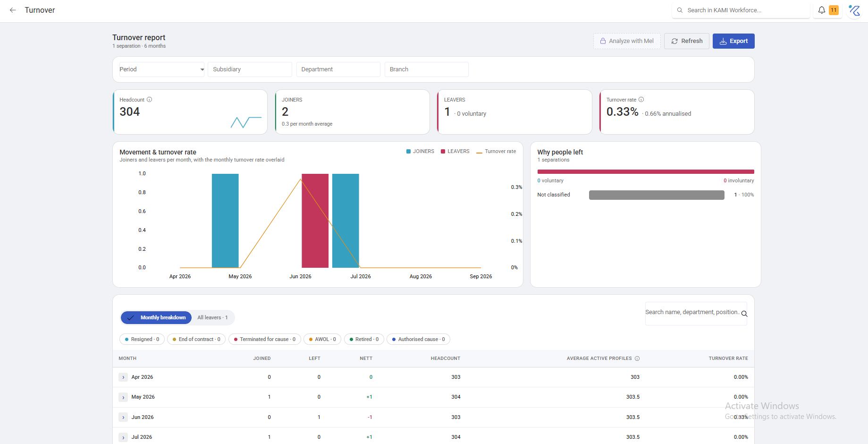Filter by Resigned reason chip

point(142,339)
